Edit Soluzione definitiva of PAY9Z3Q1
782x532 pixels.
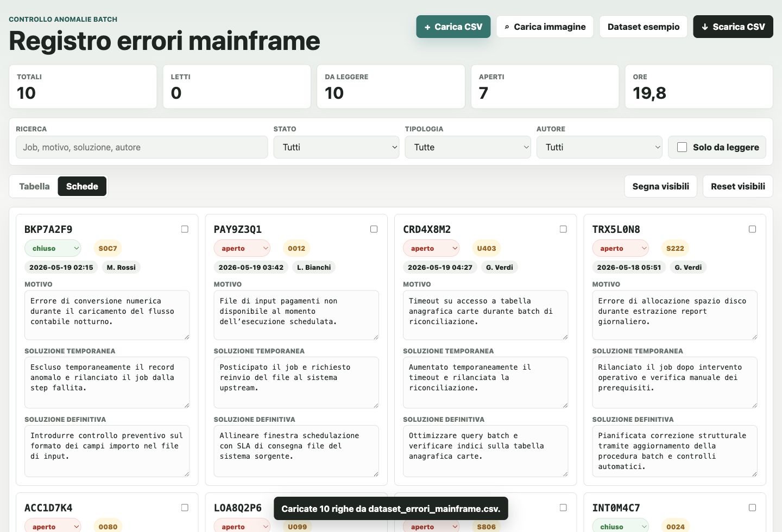297,451
